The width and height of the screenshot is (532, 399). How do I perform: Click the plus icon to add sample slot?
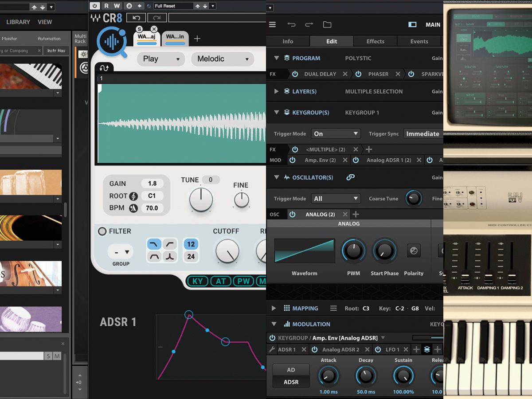197,39
